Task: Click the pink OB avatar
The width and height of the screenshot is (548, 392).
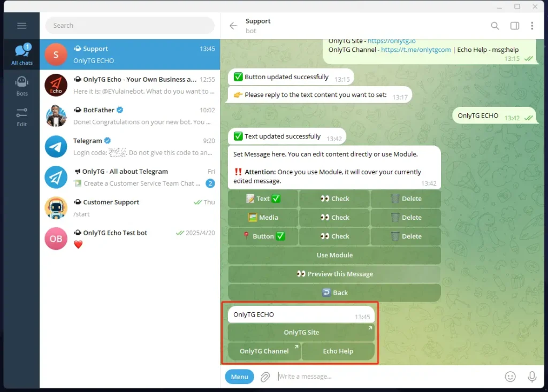Action: (56, 239)
